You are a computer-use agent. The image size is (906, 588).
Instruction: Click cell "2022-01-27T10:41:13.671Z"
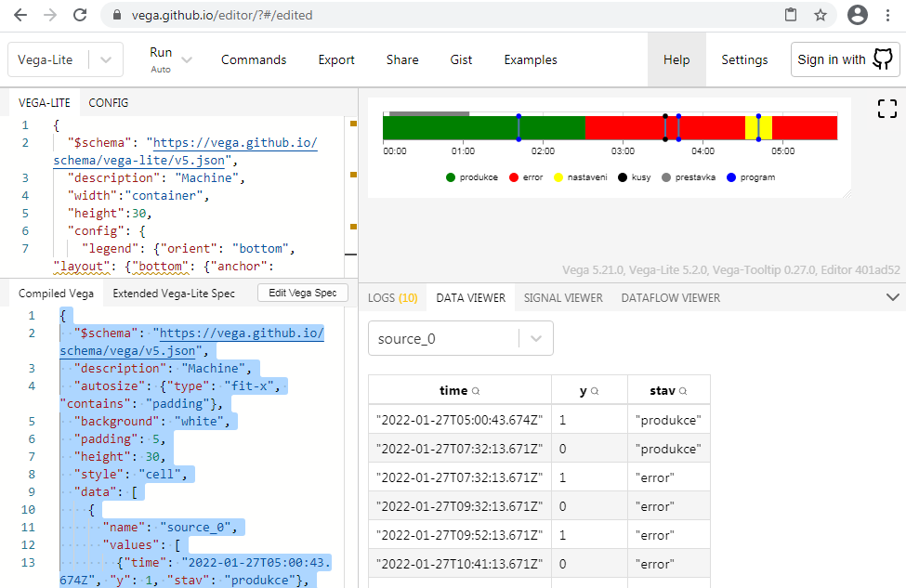pos(459,565)
